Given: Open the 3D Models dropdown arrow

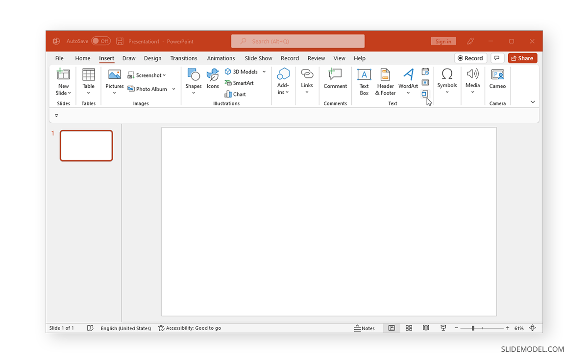Looking at the screenshot, I should coord(264,72).
